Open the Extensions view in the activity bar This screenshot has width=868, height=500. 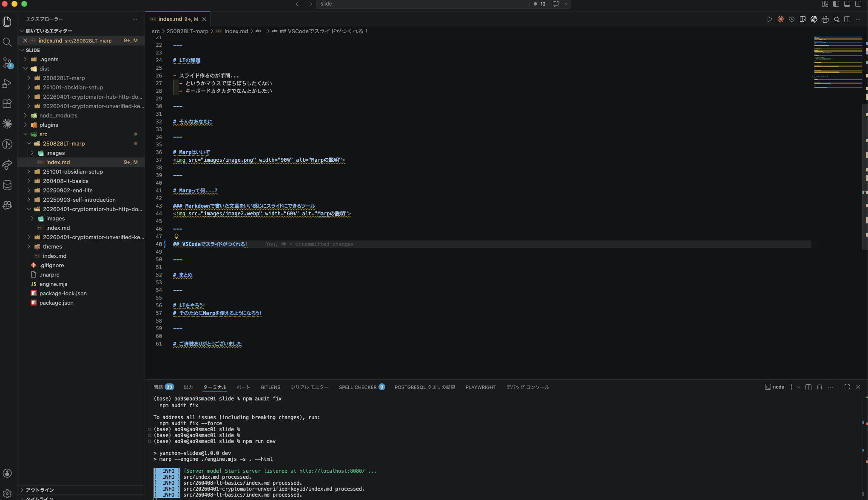(x=7, y=103)
